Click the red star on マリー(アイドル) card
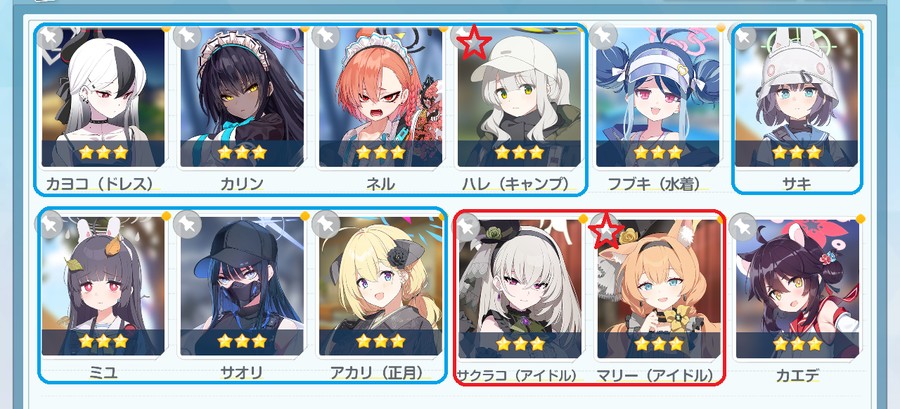Viewport: 900px width, 409px height. coord(607,230)
